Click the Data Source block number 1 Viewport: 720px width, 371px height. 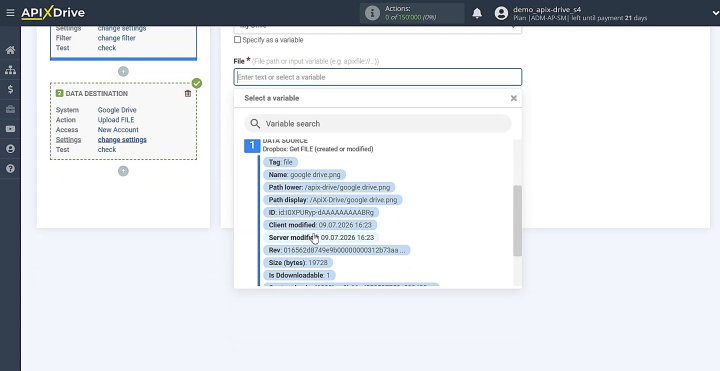click(252, 146)
